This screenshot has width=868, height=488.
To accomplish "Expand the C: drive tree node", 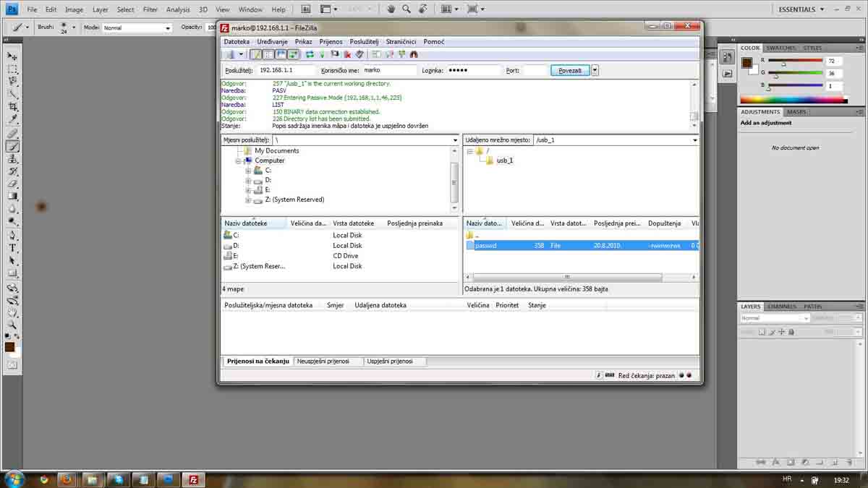I will coord(248,171).
